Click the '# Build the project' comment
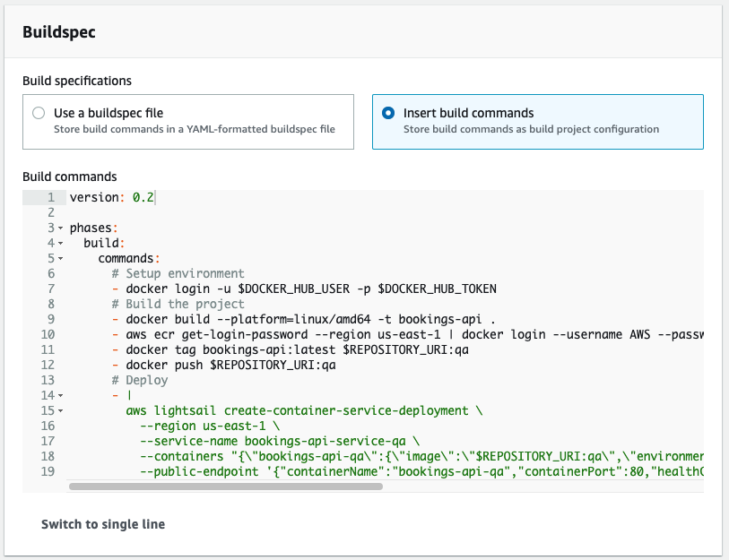The height and width of the screenshot is (560, 729). (x=178, y=305)
